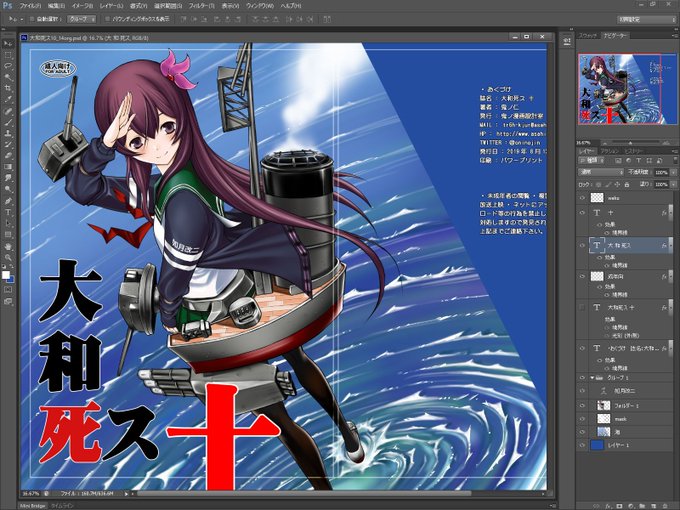This screenshot has height=510, width=680.
Task: Hide the waku layer
Action: 582,198
